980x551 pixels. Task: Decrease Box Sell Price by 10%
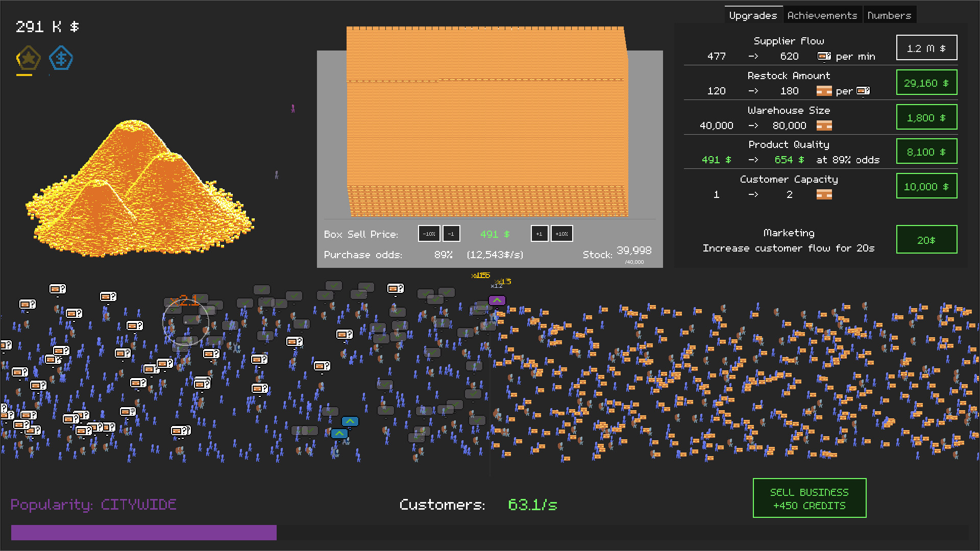point(429,234)
